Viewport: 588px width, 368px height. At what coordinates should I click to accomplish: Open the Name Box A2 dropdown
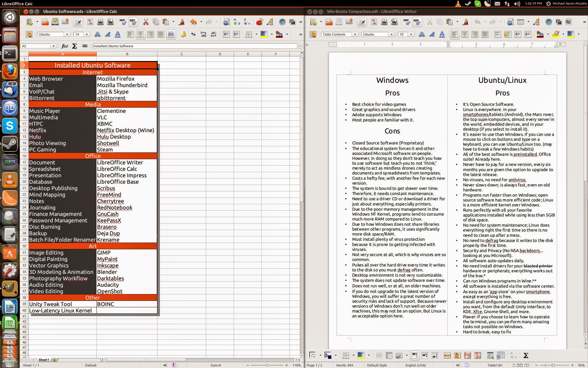pyautogui.click(x=54, y=46)
